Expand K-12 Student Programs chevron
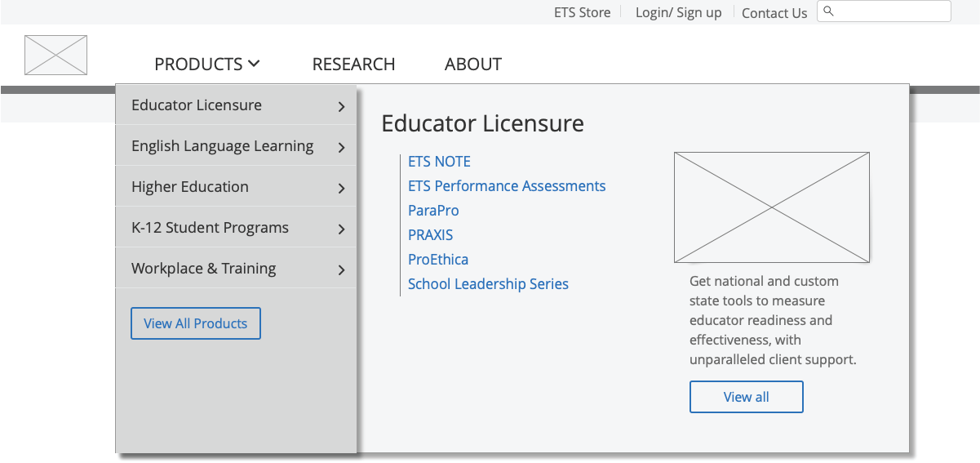Viewport: 980px width, 463px height. 341,229
